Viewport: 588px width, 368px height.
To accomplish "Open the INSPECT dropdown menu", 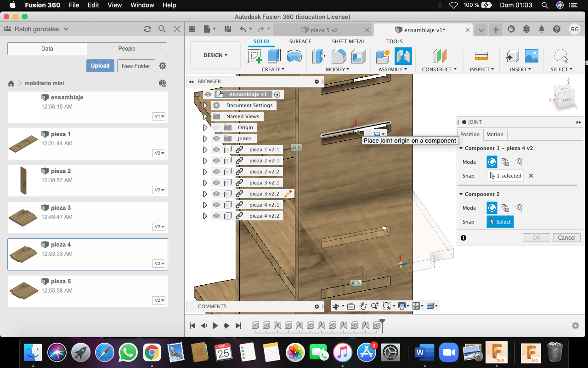I will tap(481, 69).
